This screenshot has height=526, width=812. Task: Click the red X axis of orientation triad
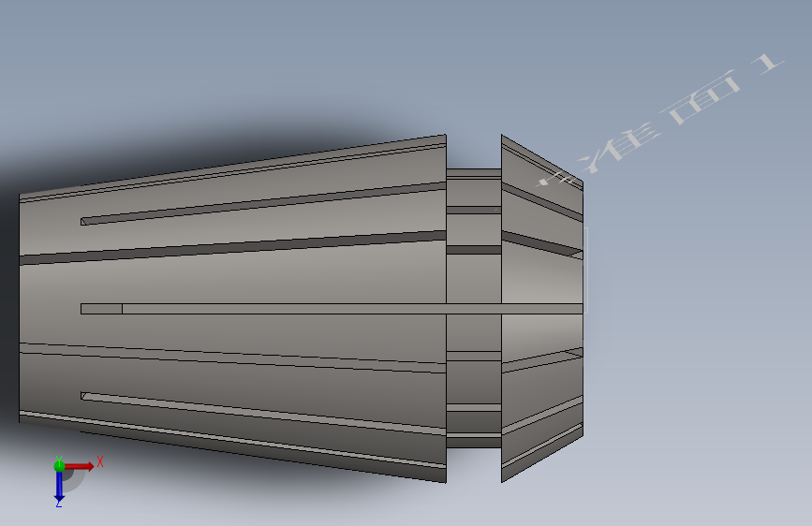80,466
